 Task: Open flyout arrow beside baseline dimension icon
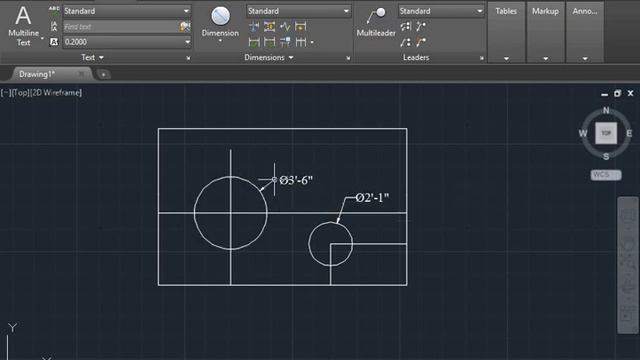312,42
